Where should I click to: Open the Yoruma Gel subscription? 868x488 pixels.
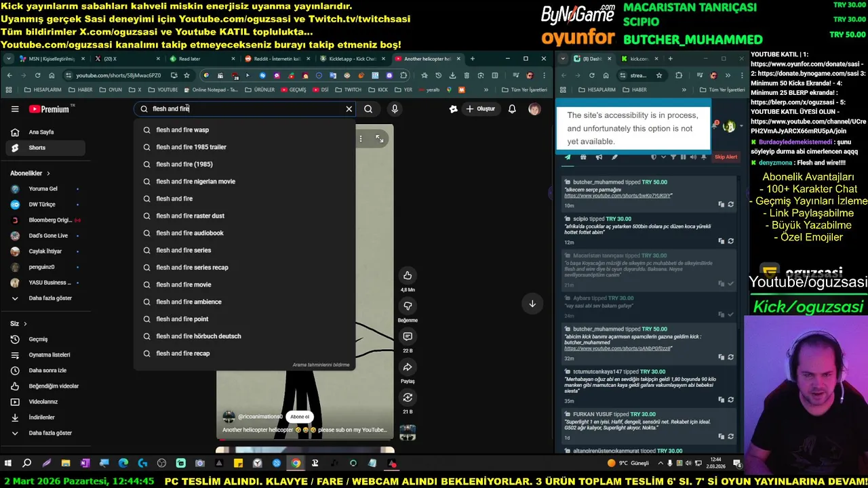pyautogui.click(x=44, y=189)
